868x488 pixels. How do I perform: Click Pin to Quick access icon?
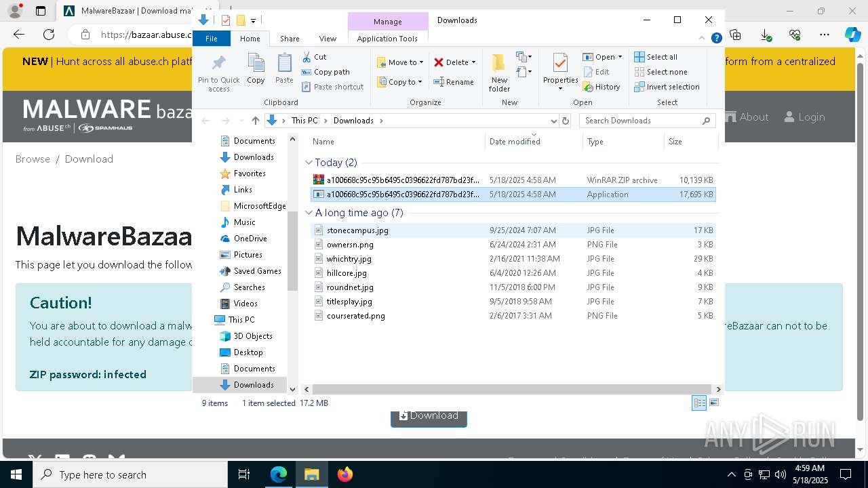pos(218,73)
